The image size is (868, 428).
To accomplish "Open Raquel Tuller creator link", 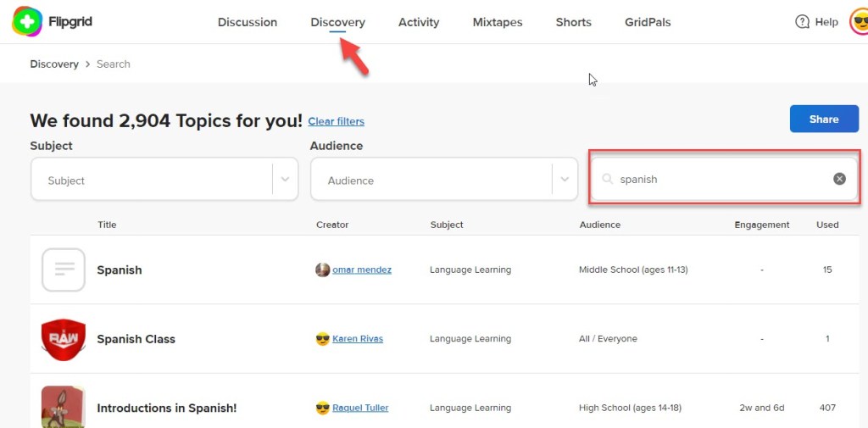I will pos(360,408).
